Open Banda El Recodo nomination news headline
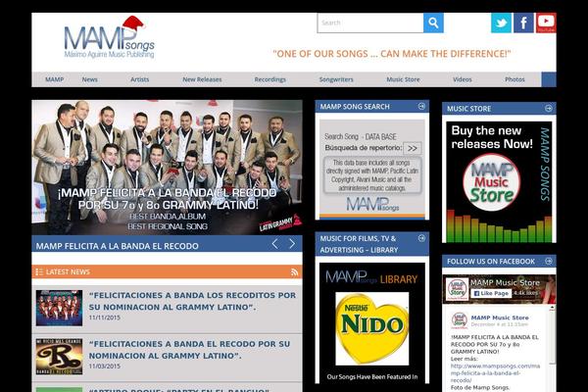 coord(189,350)
